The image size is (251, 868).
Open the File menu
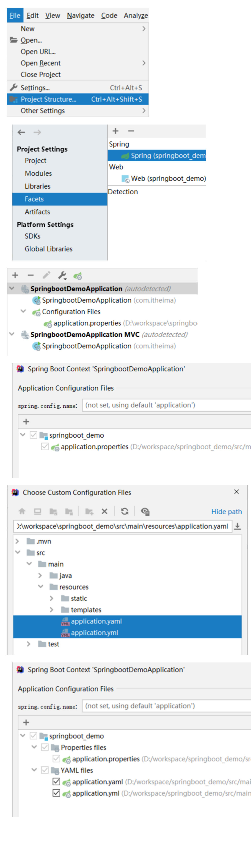tap(15, 15)
